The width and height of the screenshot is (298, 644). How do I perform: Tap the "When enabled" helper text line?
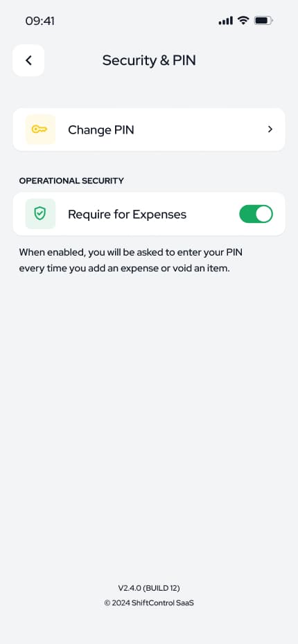click(131, 252)
